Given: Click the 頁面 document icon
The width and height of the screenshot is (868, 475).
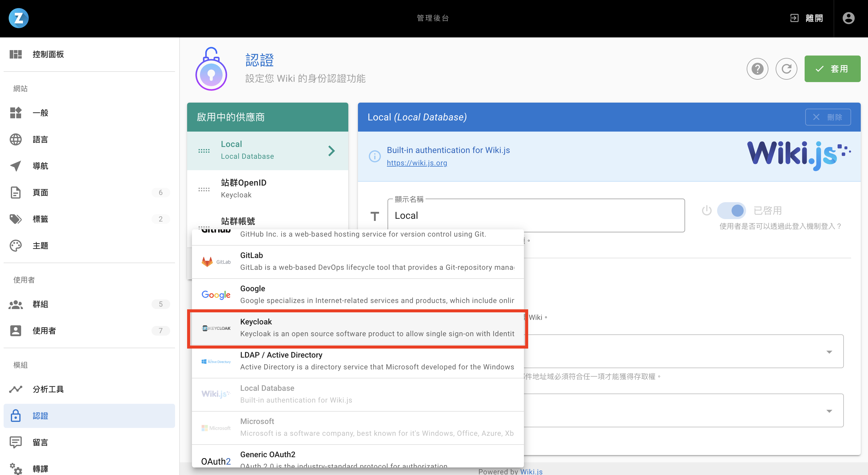Looking at the screenshot, I should [15, 192].
